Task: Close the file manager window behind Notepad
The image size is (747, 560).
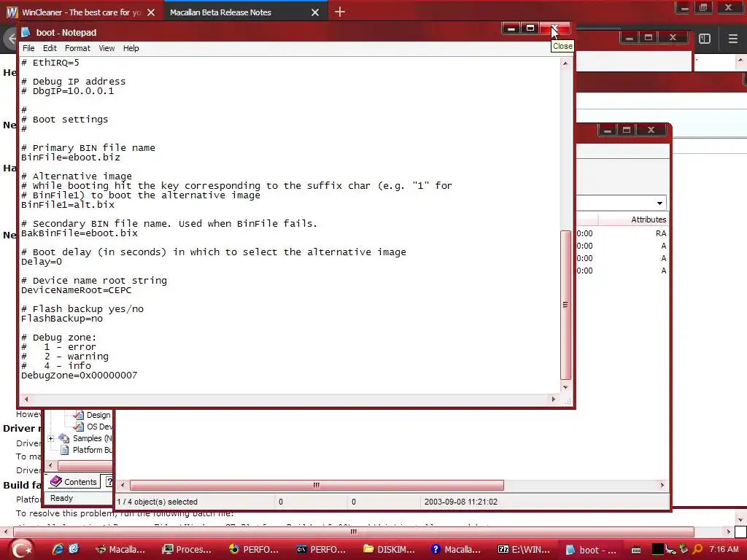Action: tap(651, 130)
